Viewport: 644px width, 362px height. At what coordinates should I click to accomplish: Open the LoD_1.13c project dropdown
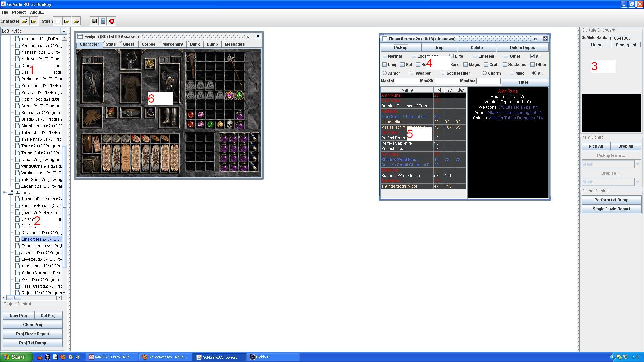click(64, 31)
